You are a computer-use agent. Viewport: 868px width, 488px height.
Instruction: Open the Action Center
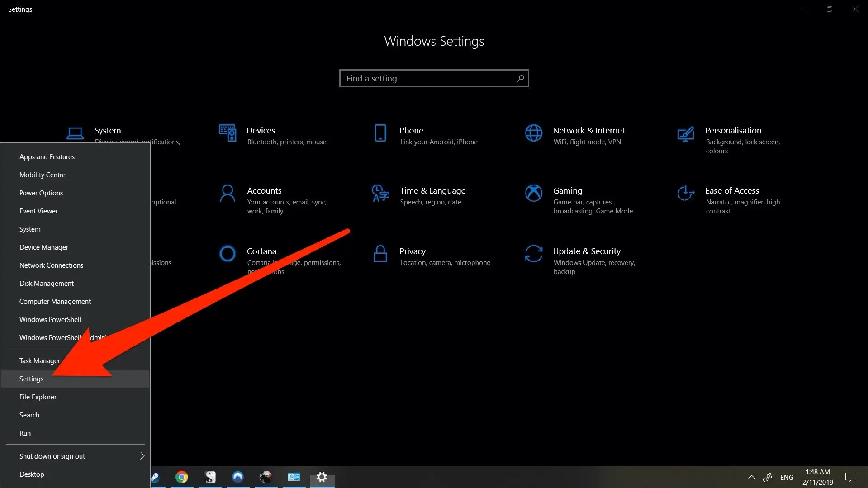coord(850,477)
